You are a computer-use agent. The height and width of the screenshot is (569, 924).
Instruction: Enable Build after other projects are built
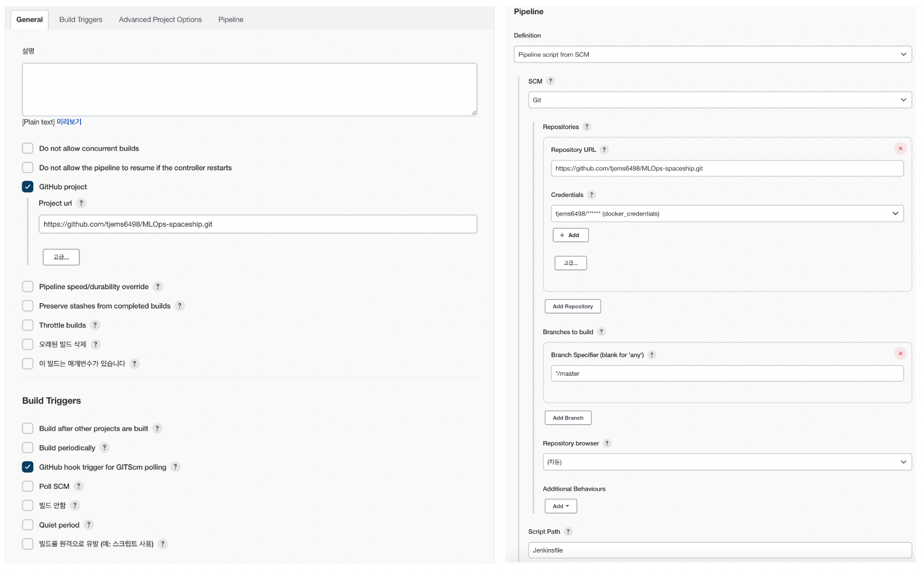tap(27, 429)
